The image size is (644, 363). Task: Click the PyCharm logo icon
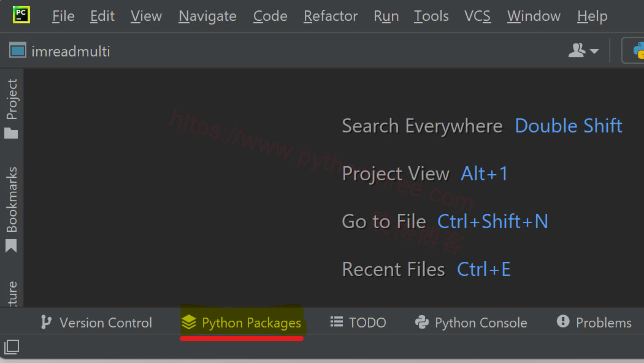[x=20, y=13]
